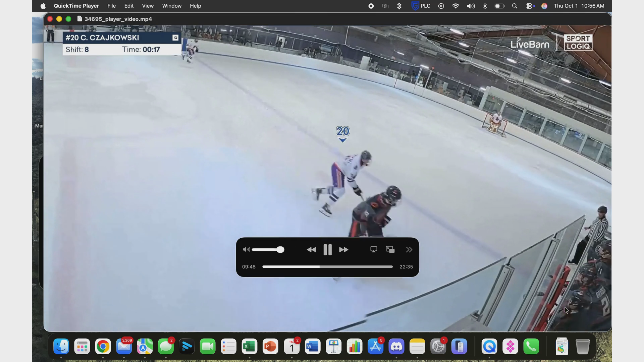The height and width of the screenshot is (362, 644).
Task: Enable picture-in-picture mode
Action: pos(390,249)
